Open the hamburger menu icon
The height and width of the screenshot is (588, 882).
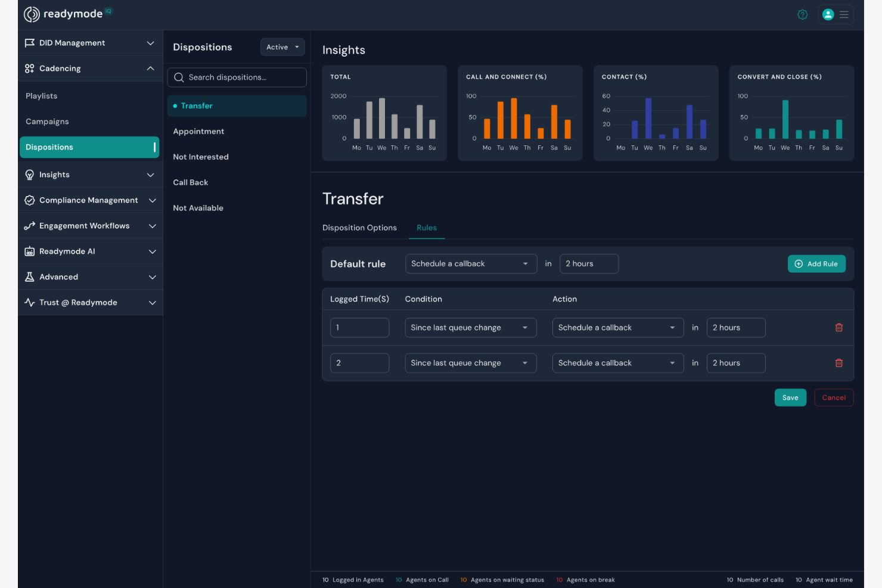coord(844,15)
